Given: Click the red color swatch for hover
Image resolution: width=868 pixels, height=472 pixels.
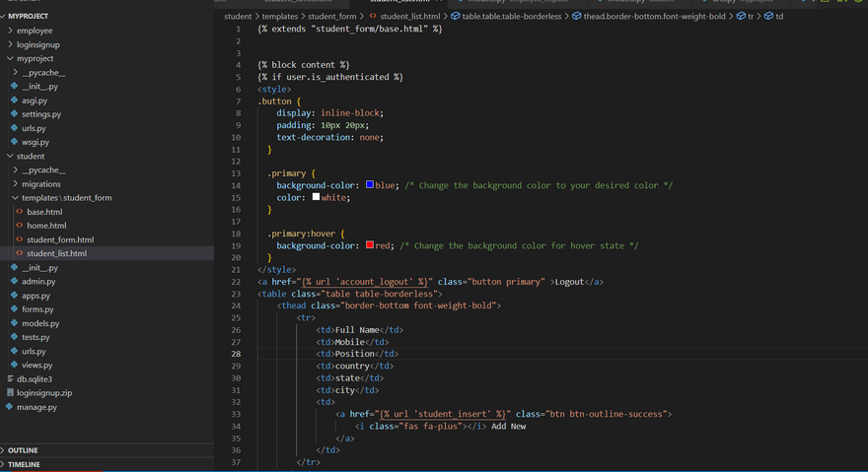Looking at the screenshot, I should point(369,245).
